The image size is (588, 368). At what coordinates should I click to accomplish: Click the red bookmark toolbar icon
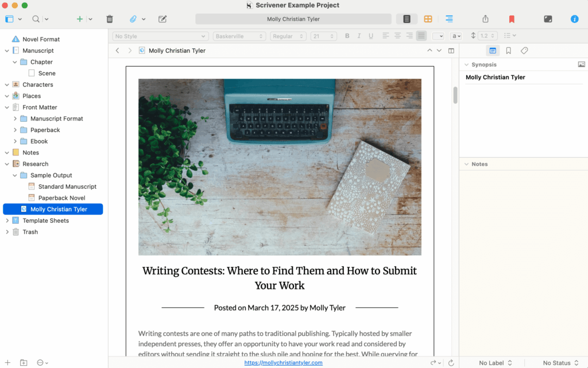click(512, 19)
